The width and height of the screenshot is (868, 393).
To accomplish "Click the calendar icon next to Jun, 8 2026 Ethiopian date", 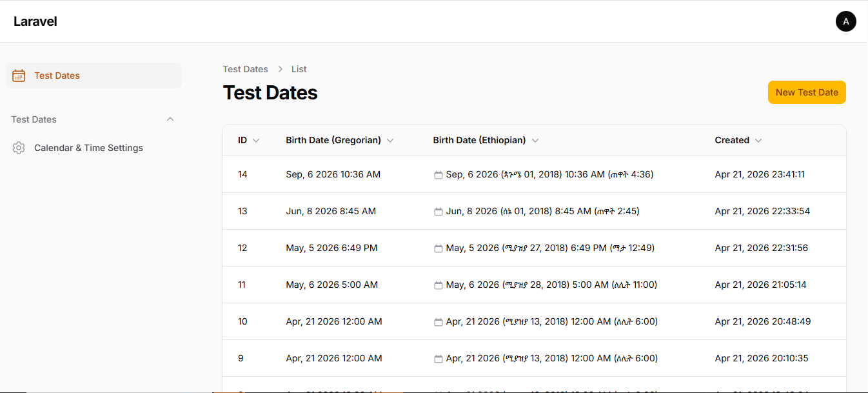I will point(438,211).
